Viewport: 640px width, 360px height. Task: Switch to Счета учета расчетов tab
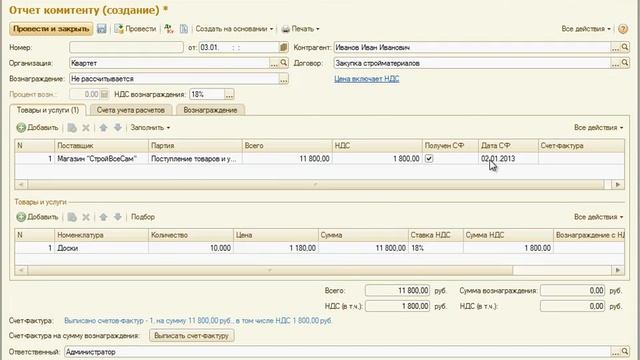tap(131, 110)
